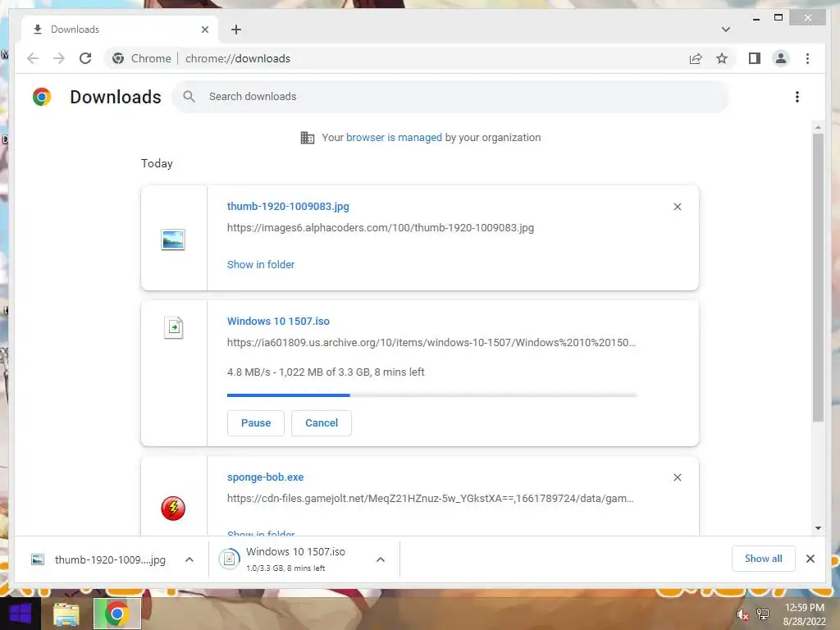Reload the Downloads page

[x=85, y=58]
